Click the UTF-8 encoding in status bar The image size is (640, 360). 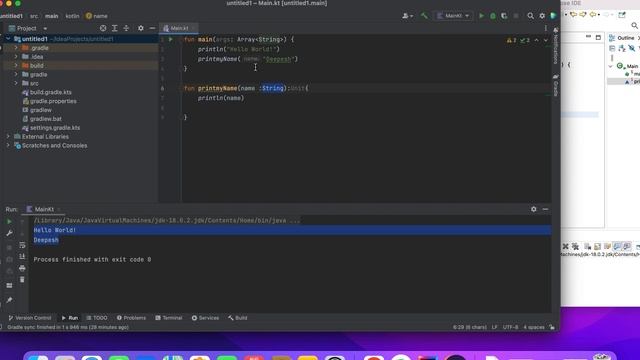point(510,327)
